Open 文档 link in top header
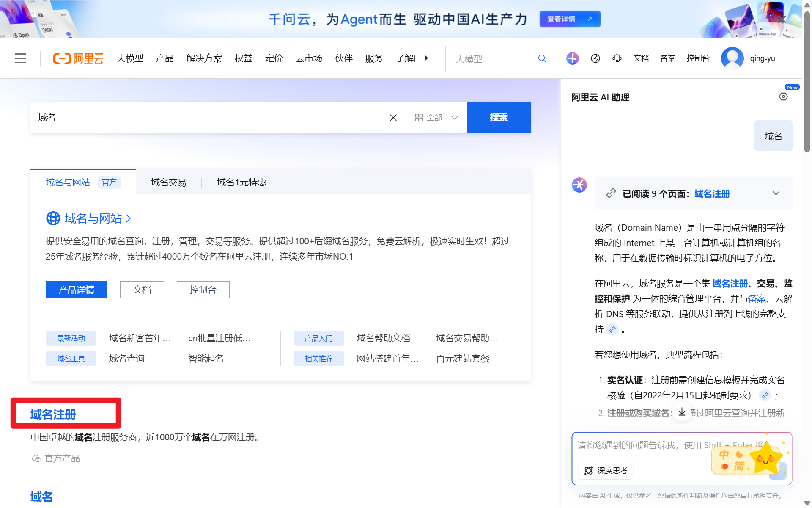This screenshot has width=812, height=508. pyautogui.click(x=641, y=58)
